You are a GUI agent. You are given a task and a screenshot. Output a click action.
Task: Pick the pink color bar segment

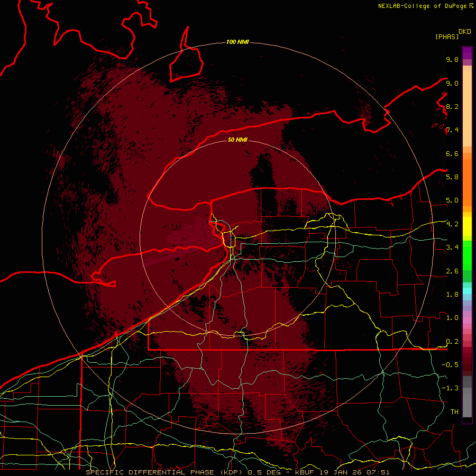point(467,321)
